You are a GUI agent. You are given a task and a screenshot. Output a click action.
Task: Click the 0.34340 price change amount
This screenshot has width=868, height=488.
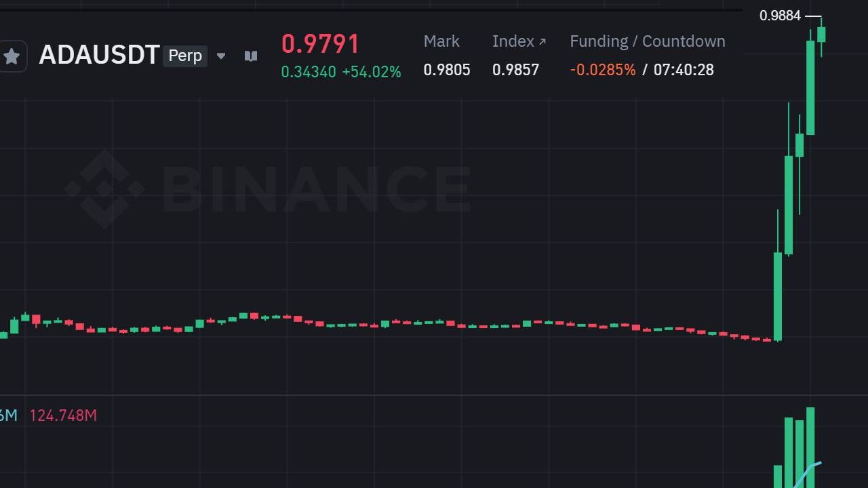(x=309, y=72)
